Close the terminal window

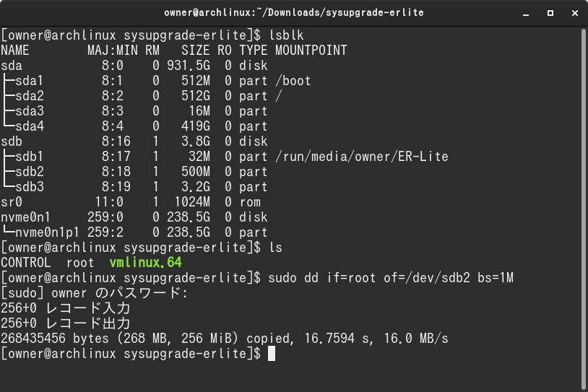575,13
